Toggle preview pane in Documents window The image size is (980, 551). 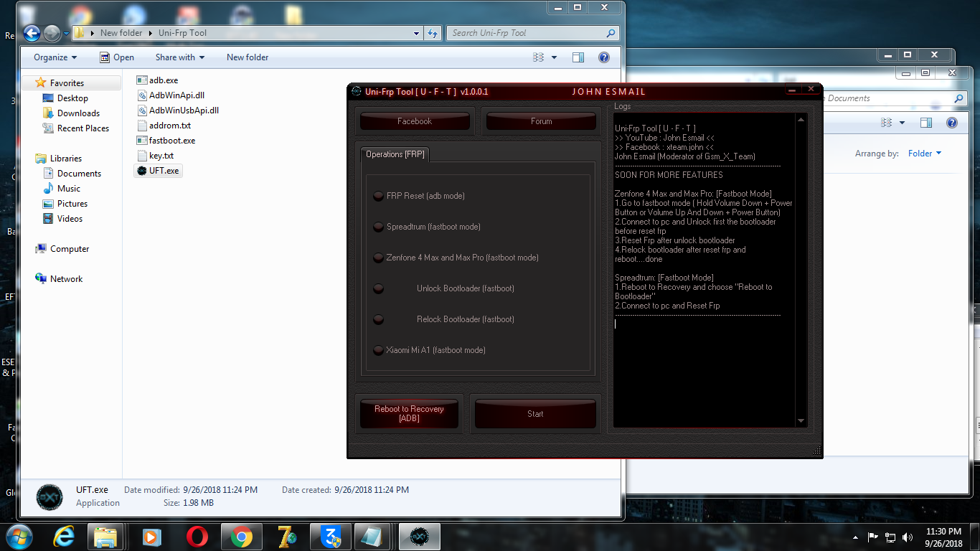tap(926, 123)
